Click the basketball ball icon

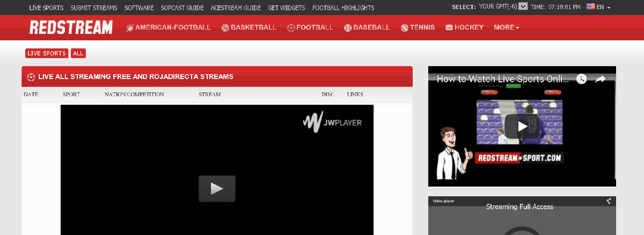[x=225, y=27]
